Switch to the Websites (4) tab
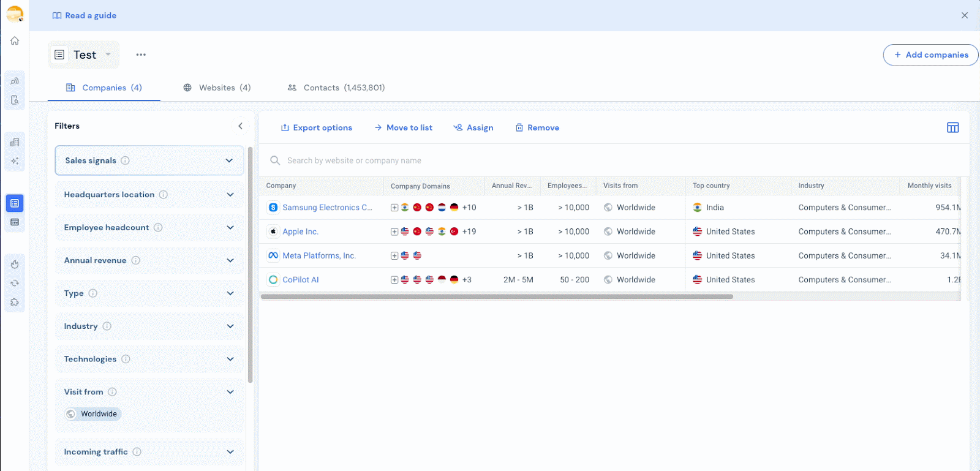This screenshot has height=471, width=980. pyautogui.click(x=217, y=88)
